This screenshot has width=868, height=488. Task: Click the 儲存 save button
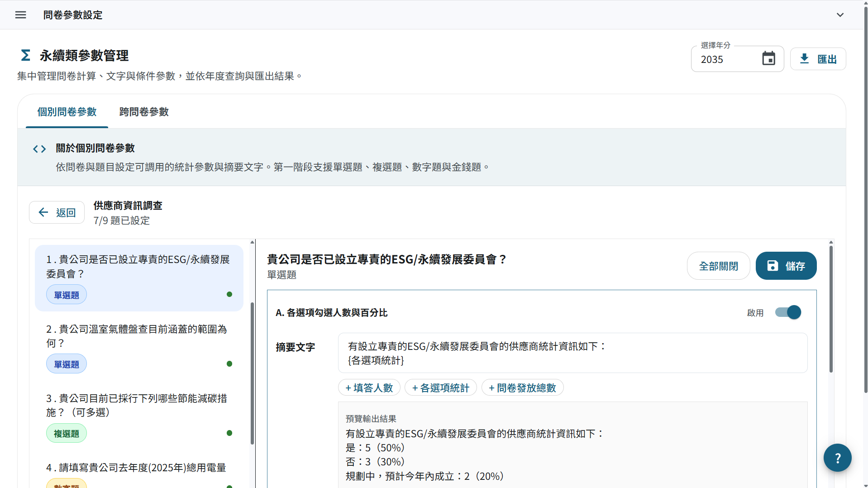point(786,266)
